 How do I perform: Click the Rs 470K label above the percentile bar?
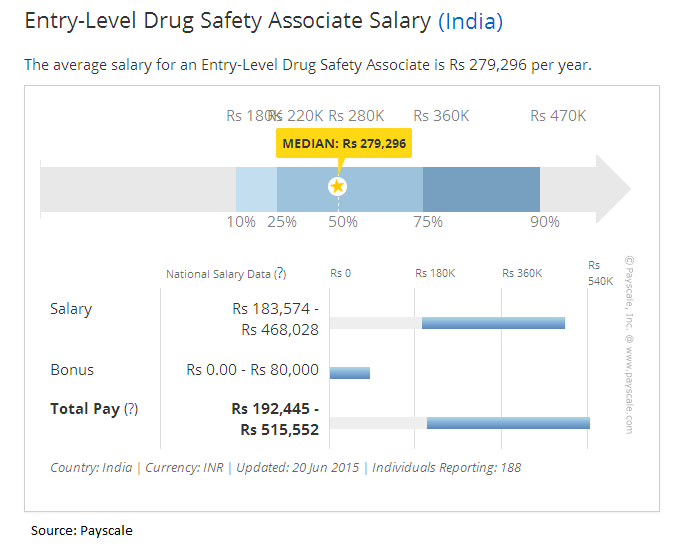click(x=558, y=116)
